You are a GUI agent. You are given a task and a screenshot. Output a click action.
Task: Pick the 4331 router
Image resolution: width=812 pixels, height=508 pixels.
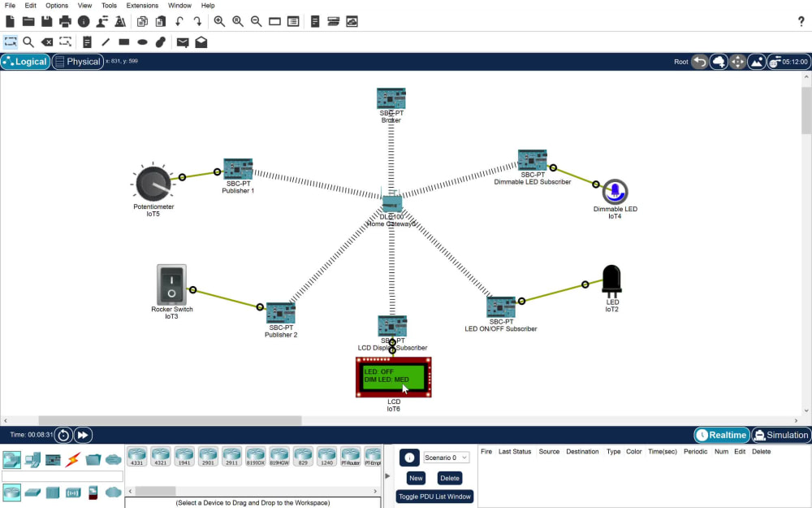pos(136,456)
